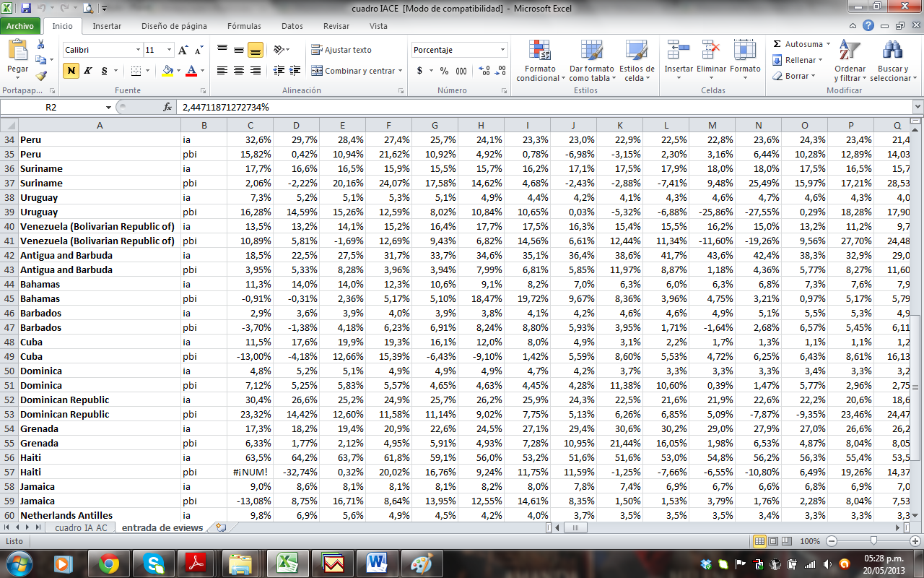
Task: Open Google Chrome from the taskbar
Action: coord(109,563)
